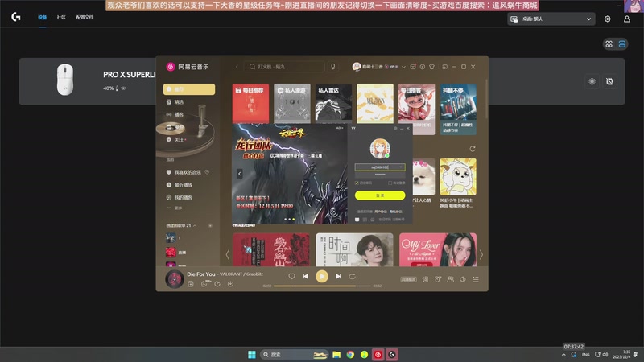Open the skin/theme shirt icon in NetEase header
Viewport: 644px width, 362px height.
[431, 67]
